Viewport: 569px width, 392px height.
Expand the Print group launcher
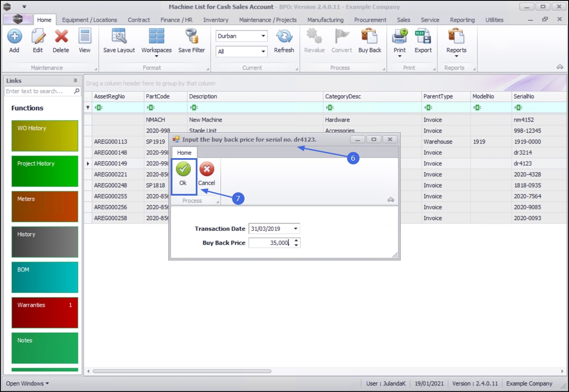click(434, 69)
